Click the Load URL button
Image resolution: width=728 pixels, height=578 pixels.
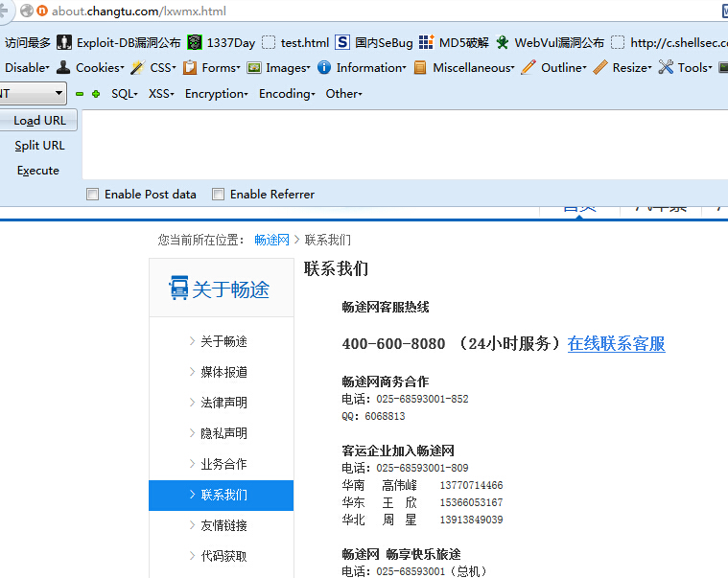click(39, 120)
